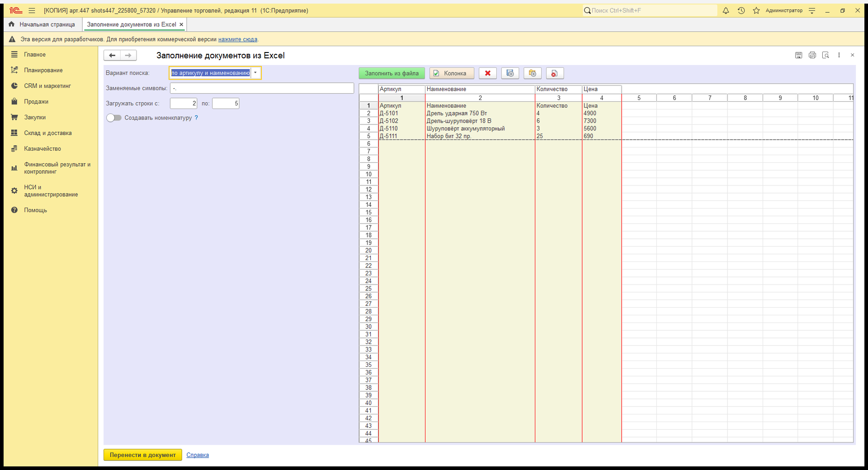
Task: Click the end row field after по
Action: (226, 104)
